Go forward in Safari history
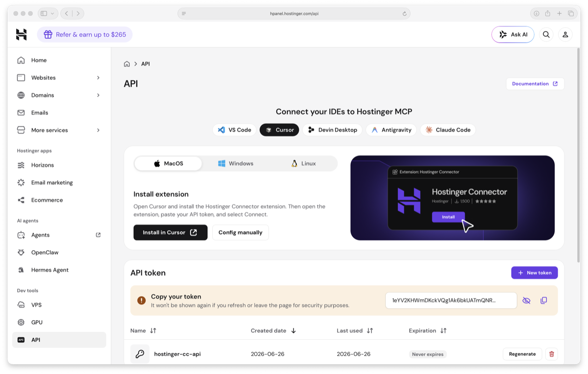This screenshot has height=374, width=588. [x=78, y=14]
